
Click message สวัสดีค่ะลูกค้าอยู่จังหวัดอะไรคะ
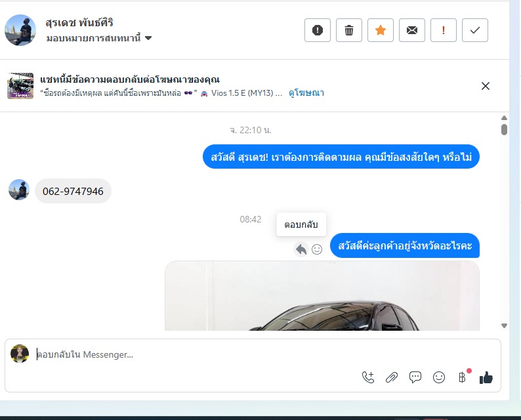click(x=405, y=245)
